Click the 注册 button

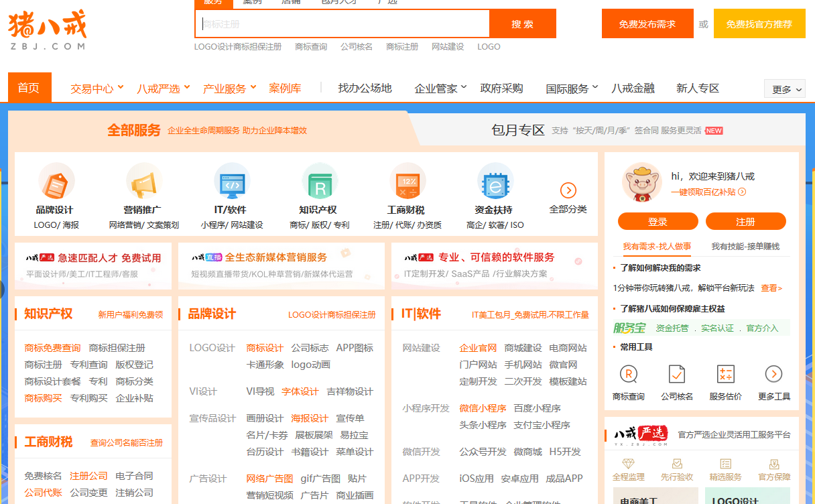(746, 222)
